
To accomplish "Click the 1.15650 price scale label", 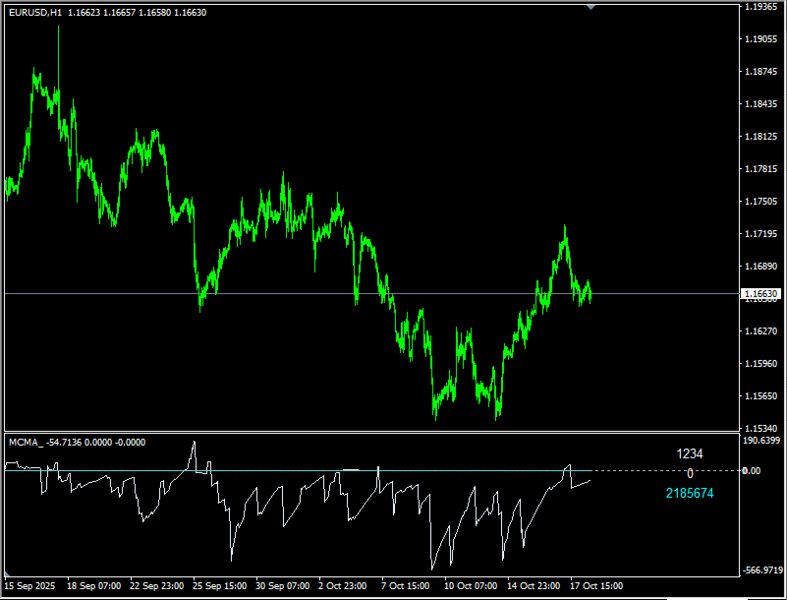I will point(761,396).
